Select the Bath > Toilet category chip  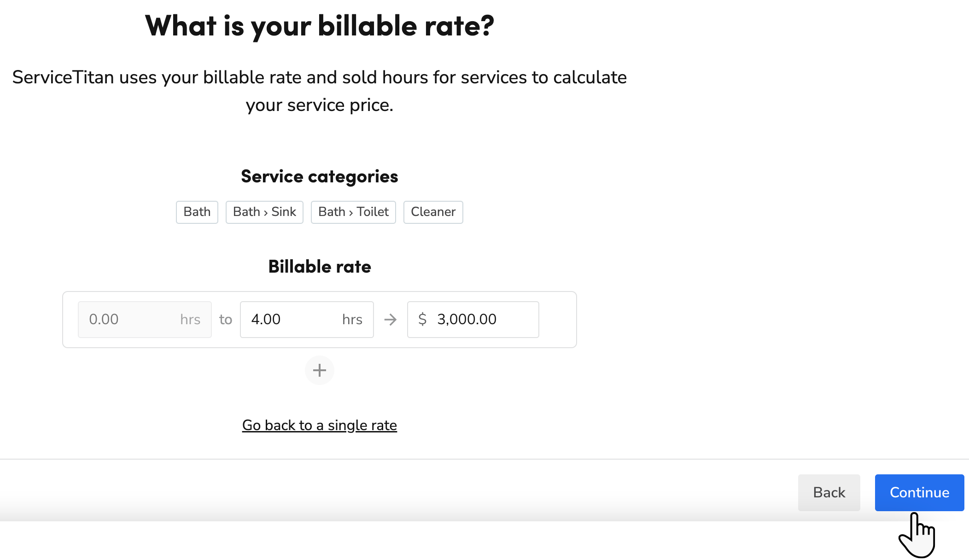point(353,212)
